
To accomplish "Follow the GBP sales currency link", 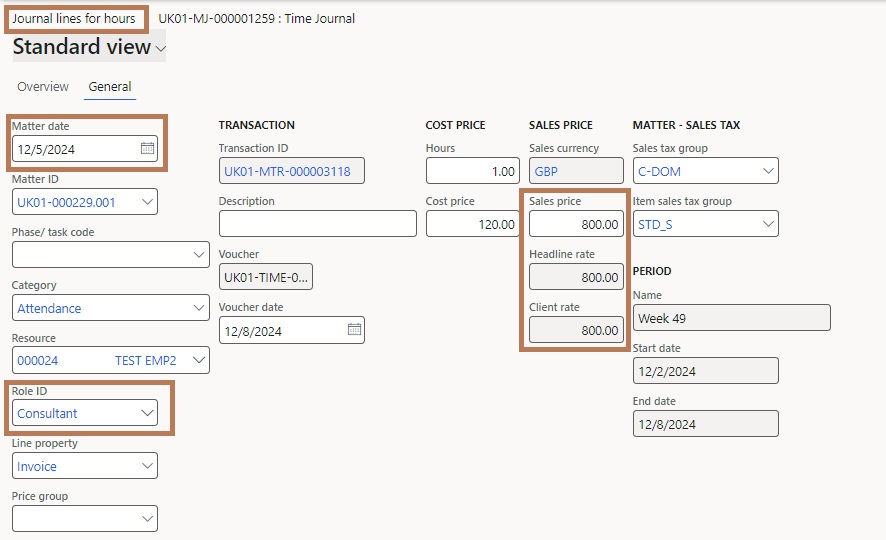I will coord(546,171).
